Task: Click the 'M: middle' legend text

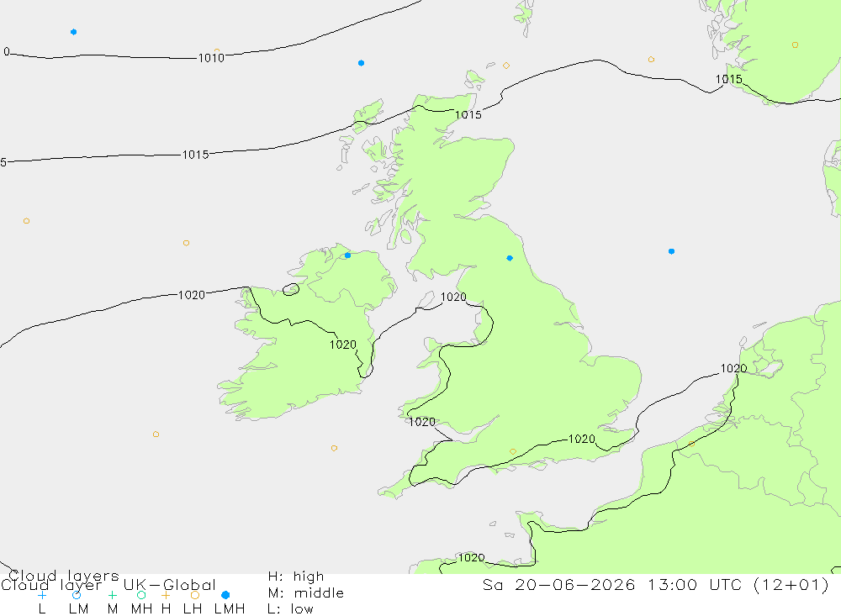Action: (306, 592)
